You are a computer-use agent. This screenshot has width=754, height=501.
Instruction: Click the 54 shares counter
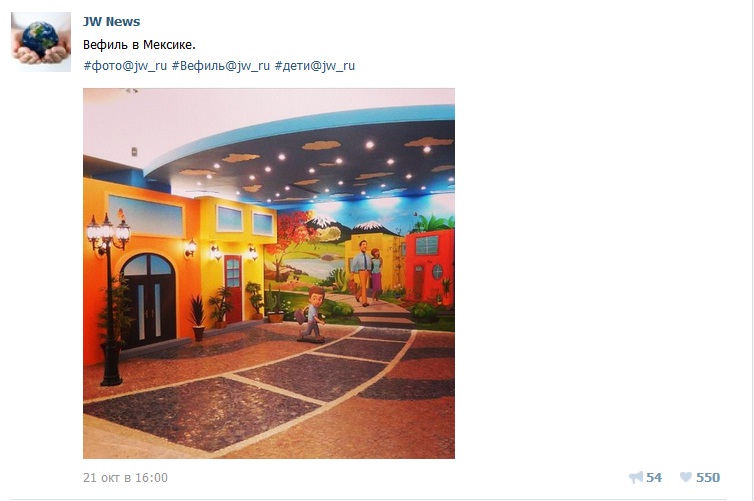click(x=654, y=477)
